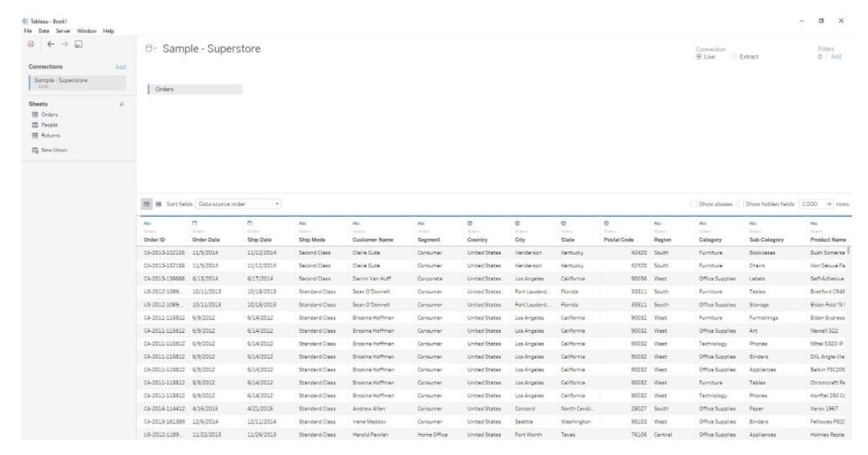868x455 pixels.
Task: Click the Postal Code column header
Action: tap(618, 240)
